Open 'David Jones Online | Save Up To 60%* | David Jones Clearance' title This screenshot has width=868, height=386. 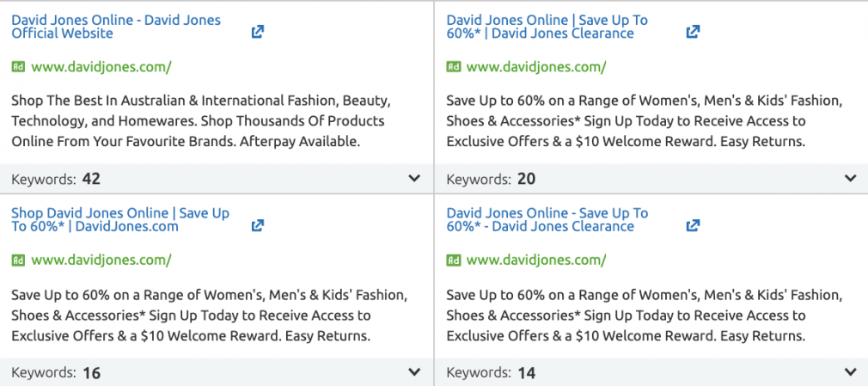(x=547, y=27)
